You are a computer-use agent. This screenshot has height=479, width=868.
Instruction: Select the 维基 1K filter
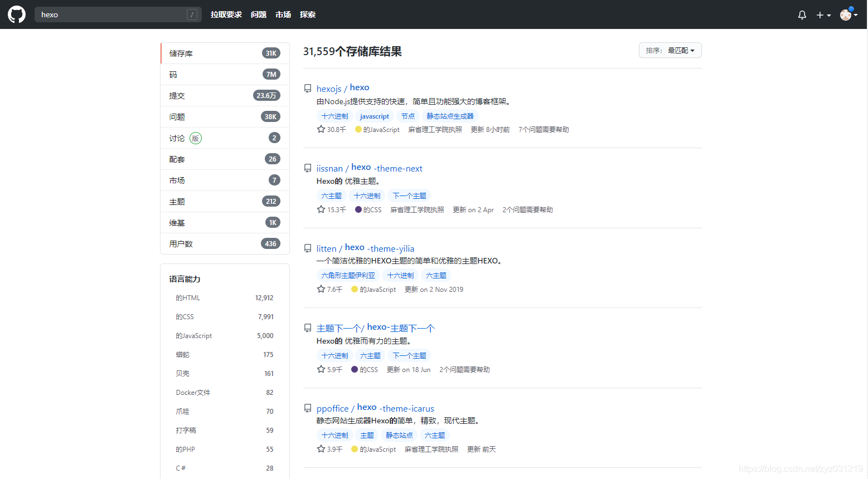pyautogui.click(x=225, y=223)
